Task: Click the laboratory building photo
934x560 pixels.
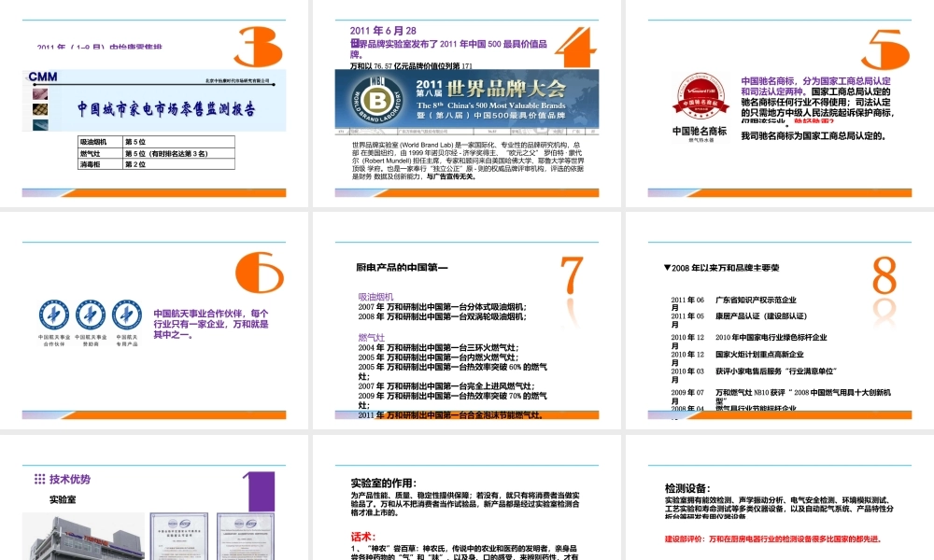Action: pyautogui.click(x=83, y=536)
